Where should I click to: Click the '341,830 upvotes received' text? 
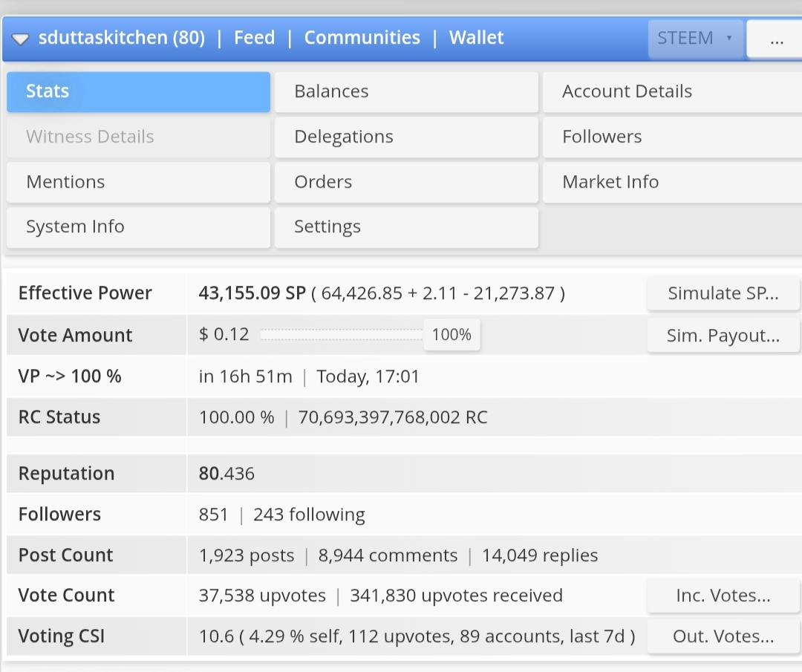[x=456, y=596]
